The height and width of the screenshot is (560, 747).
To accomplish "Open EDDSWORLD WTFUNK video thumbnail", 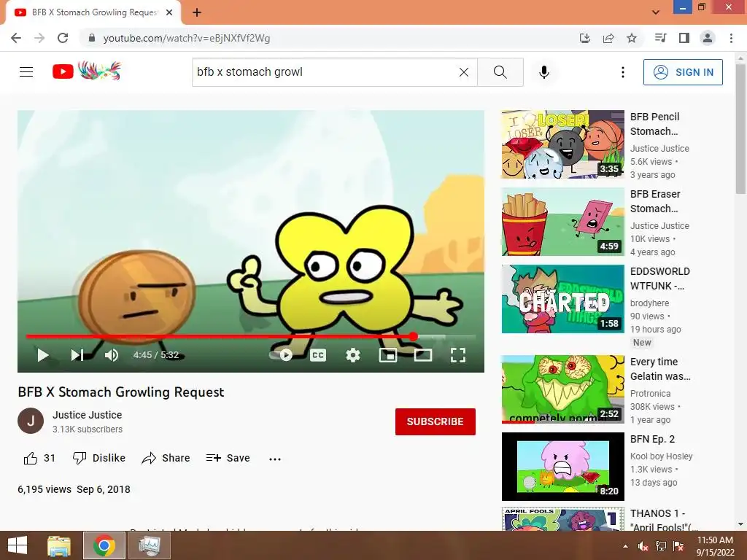I will pos(562,298).
